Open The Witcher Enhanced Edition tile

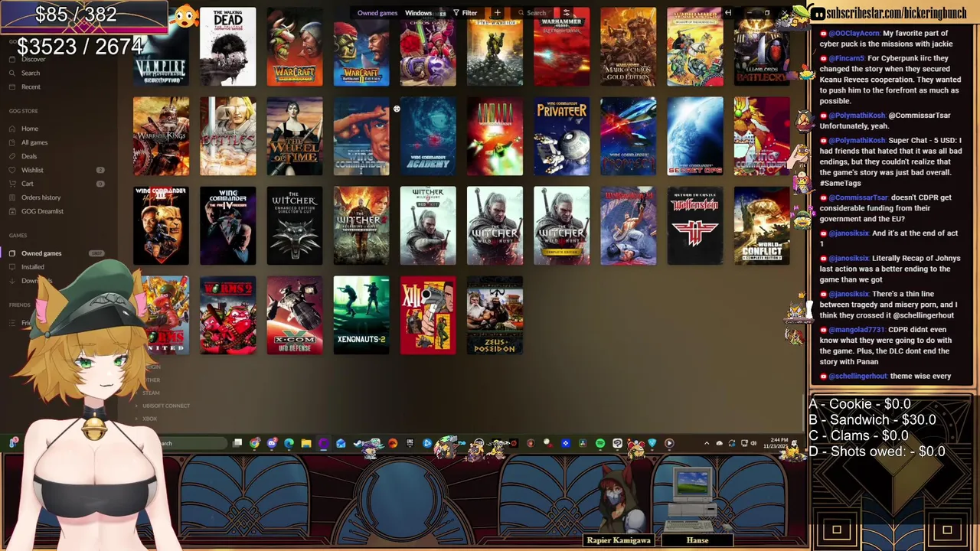[295, 226]
